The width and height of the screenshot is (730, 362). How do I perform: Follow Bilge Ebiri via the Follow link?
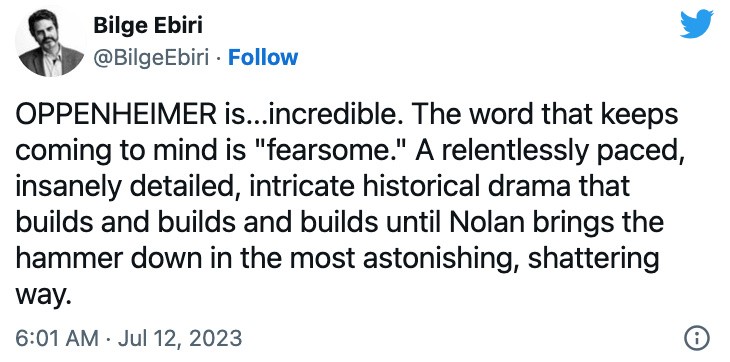(263, 57)
